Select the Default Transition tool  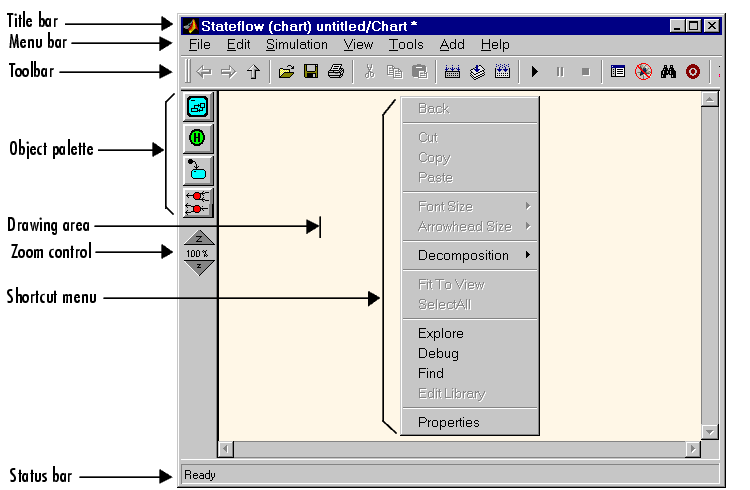(198, 170)
